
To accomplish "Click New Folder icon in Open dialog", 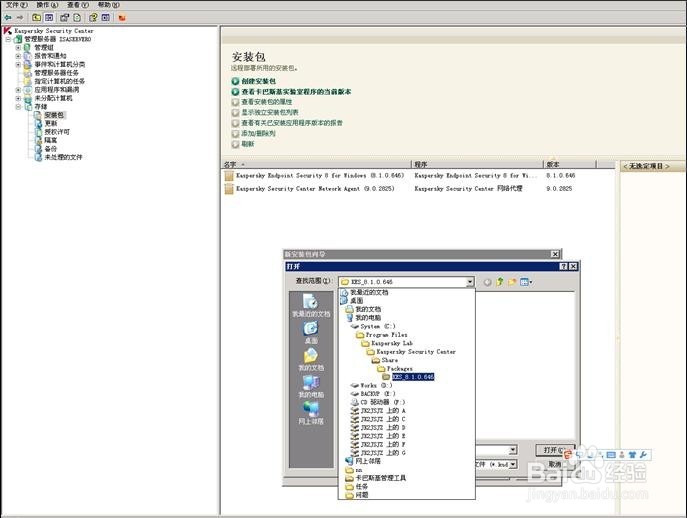I will pos(512,282).
